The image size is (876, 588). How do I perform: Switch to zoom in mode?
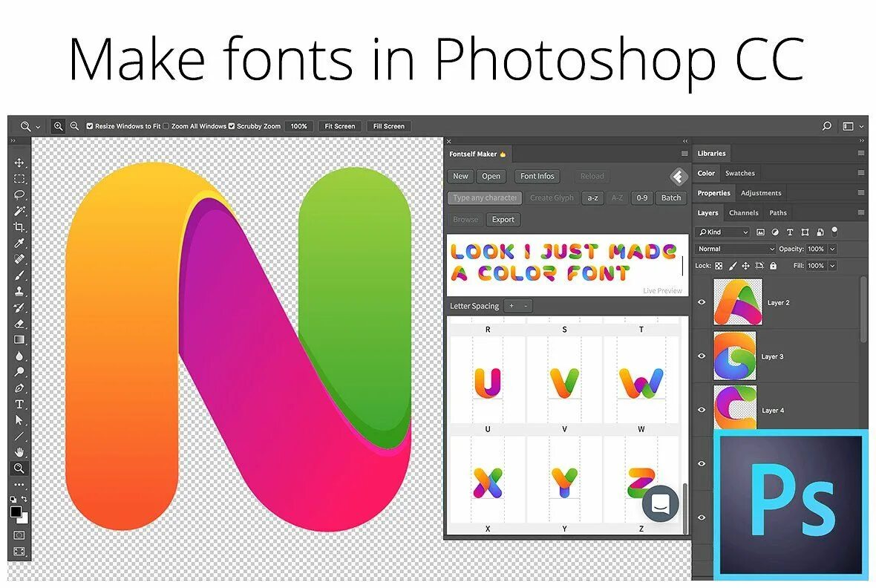pyautogui.click(x=58, y=126)
